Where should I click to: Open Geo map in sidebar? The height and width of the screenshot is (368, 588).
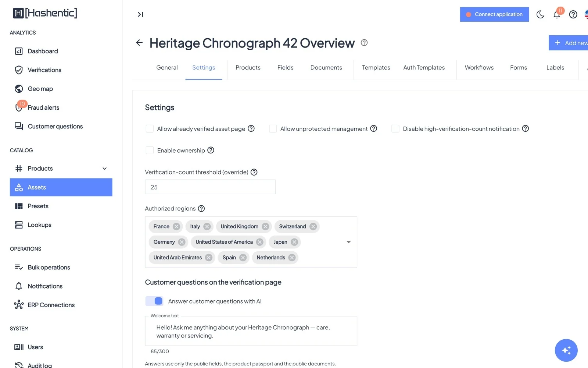[x=40, y=89]
